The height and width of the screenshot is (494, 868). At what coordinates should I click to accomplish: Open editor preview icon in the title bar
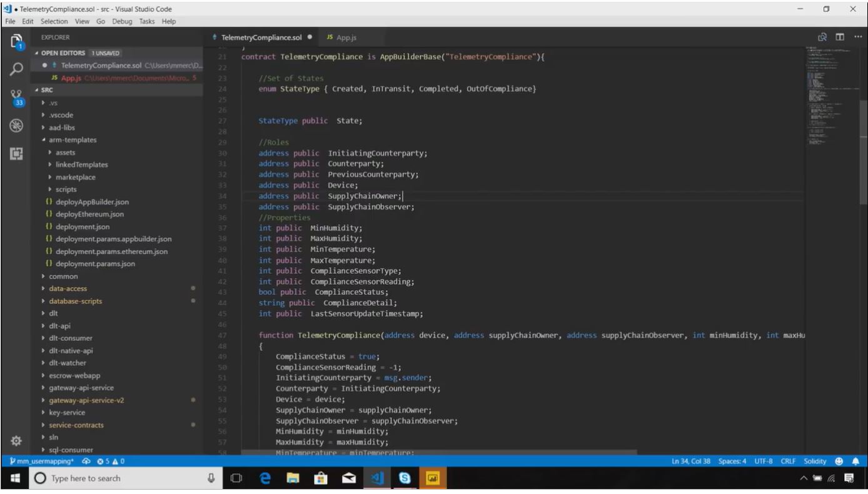coord(821,37)
